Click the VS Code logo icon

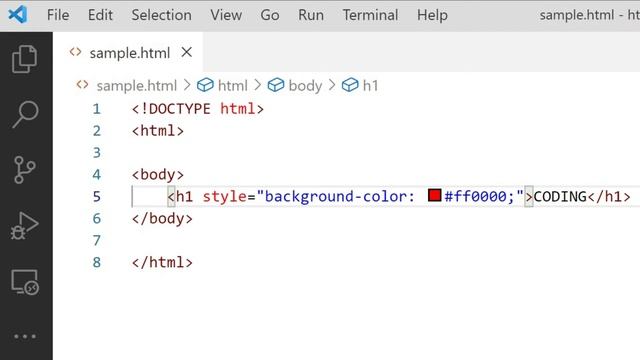point(18,15)
